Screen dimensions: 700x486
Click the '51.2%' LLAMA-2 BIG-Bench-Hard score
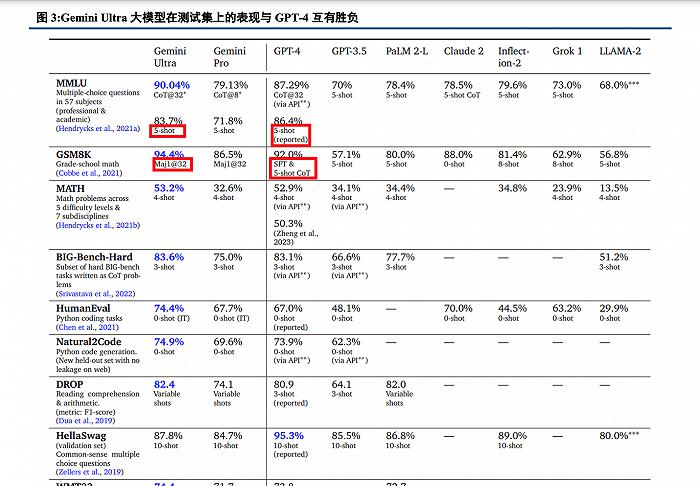pyautogui.click(x=613, y=257)
